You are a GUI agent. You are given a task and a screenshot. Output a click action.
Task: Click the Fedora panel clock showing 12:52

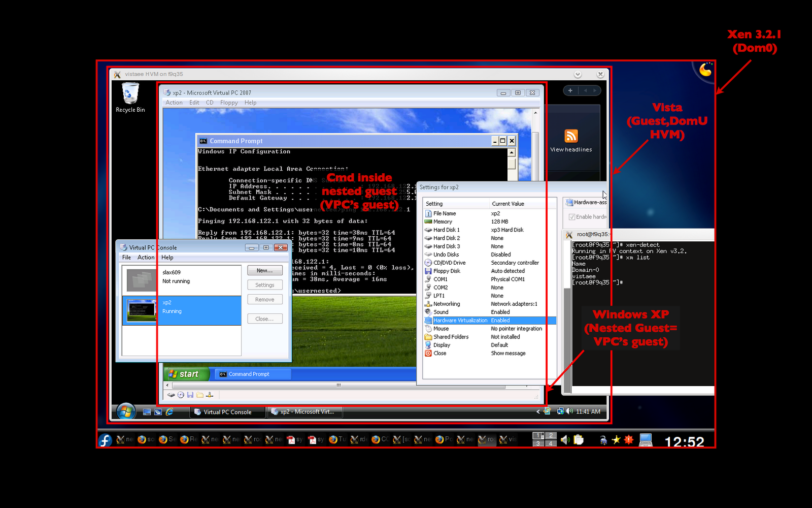click(685, 441)
